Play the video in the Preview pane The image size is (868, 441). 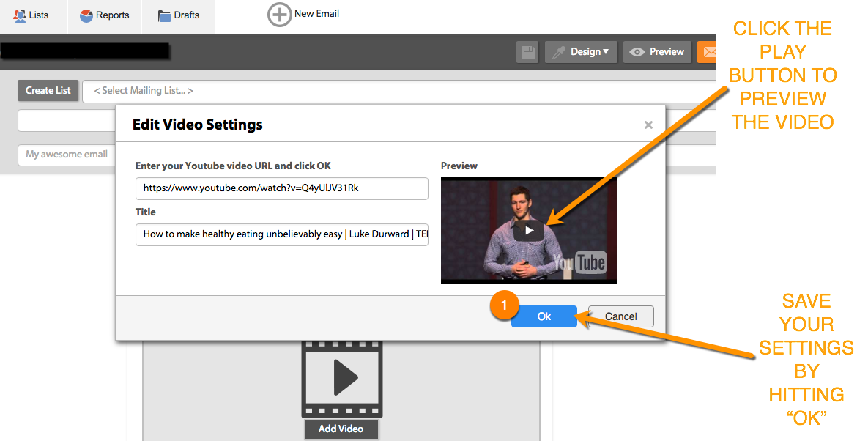pyautogui.click(x=529, y=230)
